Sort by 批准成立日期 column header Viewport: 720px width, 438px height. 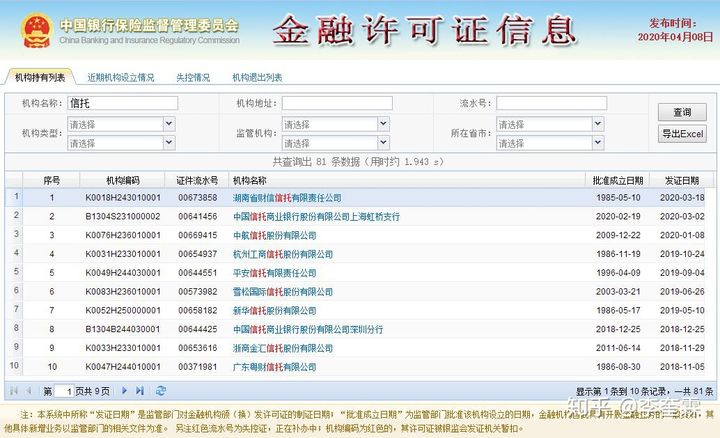[x=618, y=180]
